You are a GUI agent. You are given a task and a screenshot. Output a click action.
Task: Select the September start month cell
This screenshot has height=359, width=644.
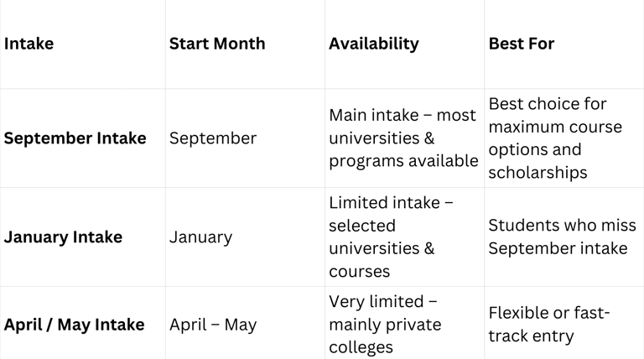click(x=213, y=138)
